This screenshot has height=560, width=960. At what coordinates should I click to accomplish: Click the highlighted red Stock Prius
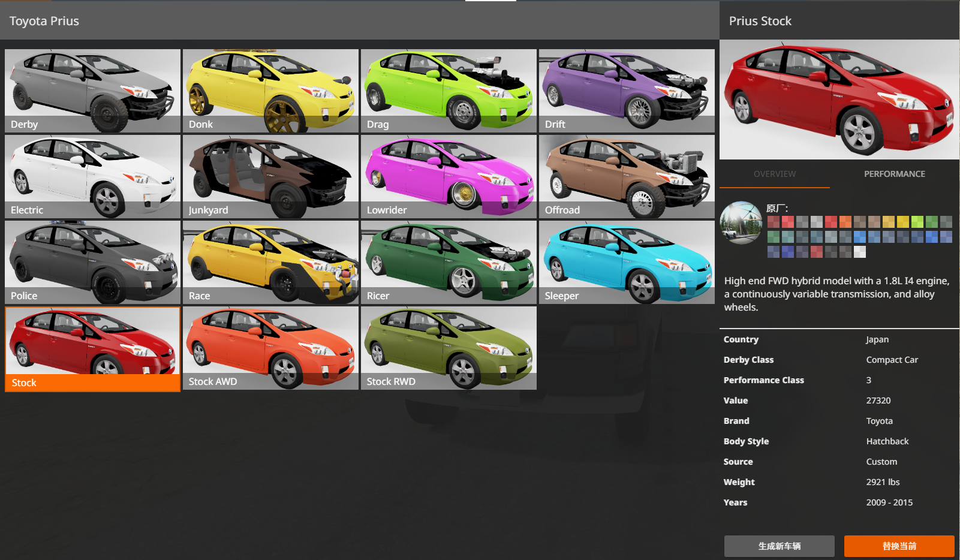click(92, 349)
